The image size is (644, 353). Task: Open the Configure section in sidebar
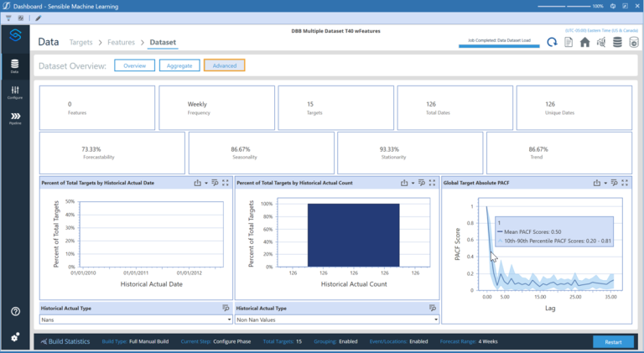[15, 92]
